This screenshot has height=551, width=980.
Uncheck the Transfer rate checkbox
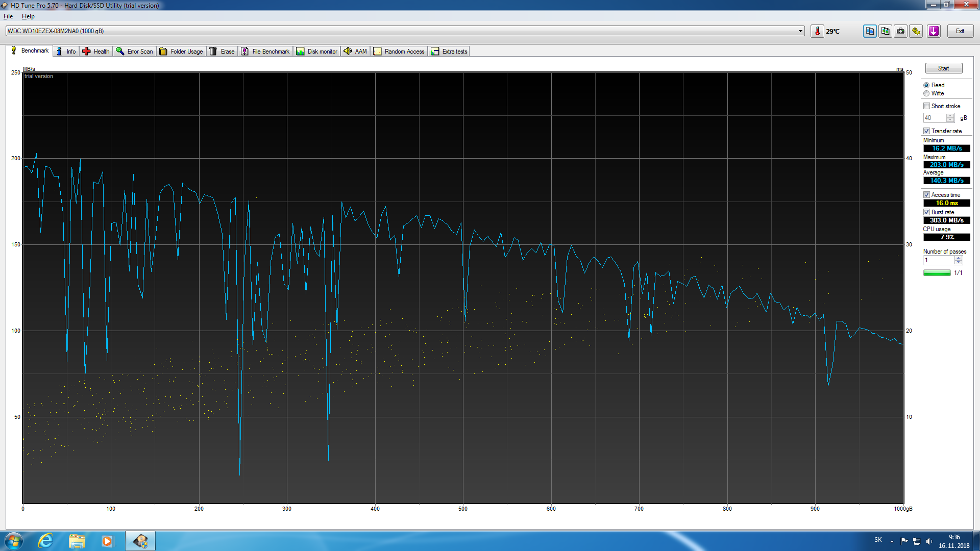(x=926, y=131)
